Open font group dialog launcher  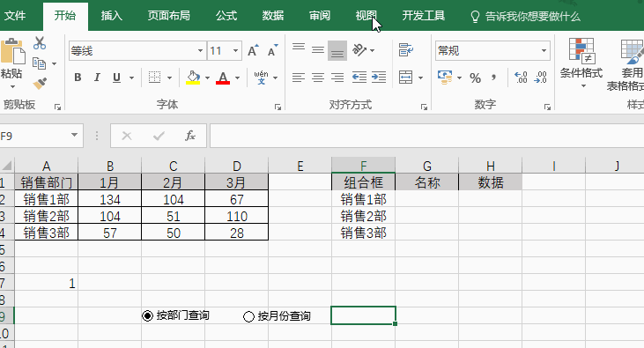point(278,107)
